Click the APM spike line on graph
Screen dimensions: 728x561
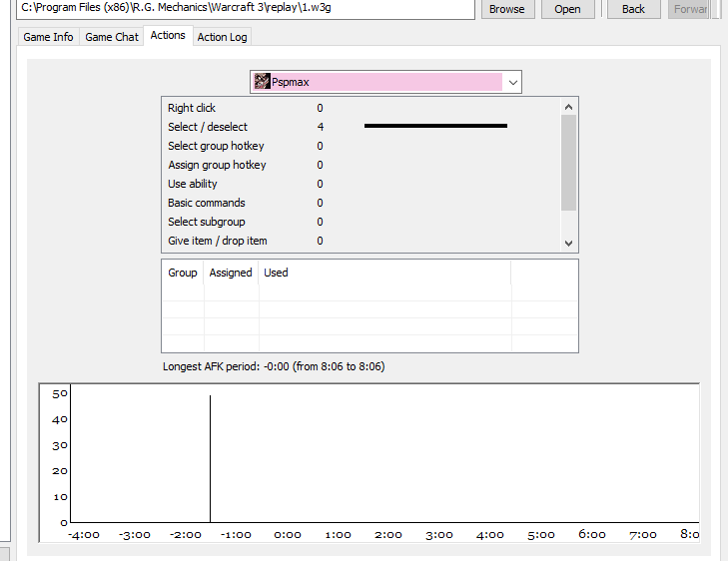211,458
